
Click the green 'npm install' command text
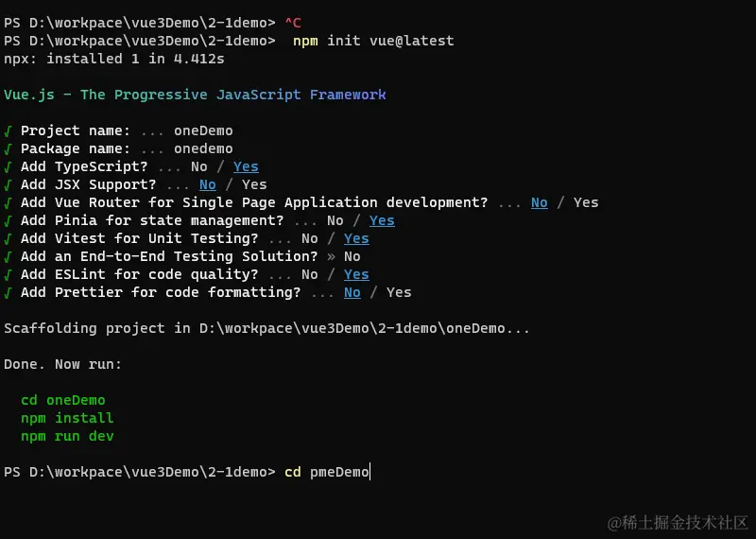(66, 418)
